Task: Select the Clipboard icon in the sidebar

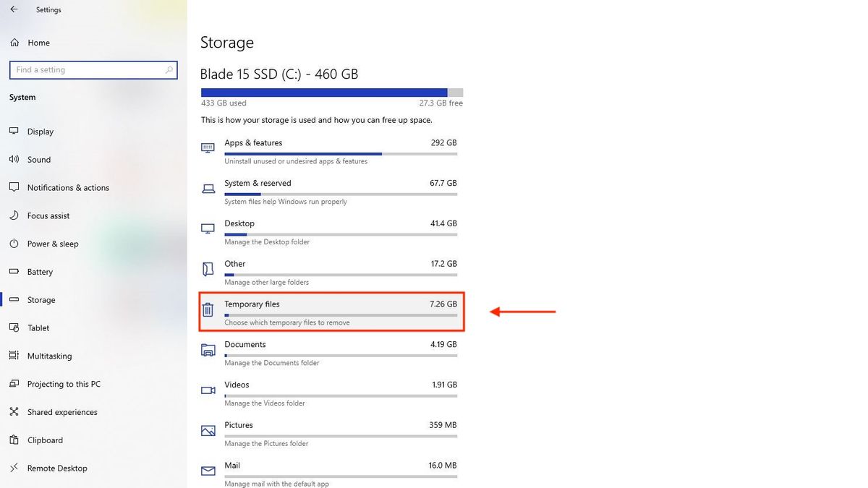Action: 15,440
